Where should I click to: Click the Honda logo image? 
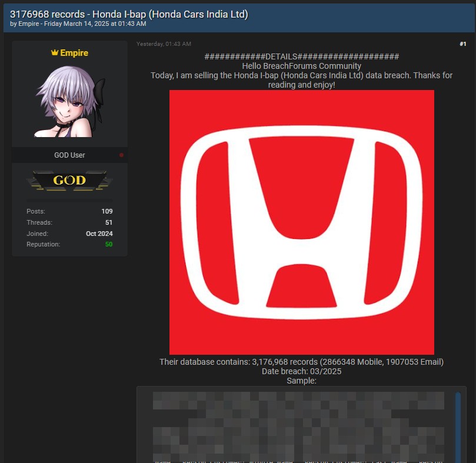[x=301, y=222]
